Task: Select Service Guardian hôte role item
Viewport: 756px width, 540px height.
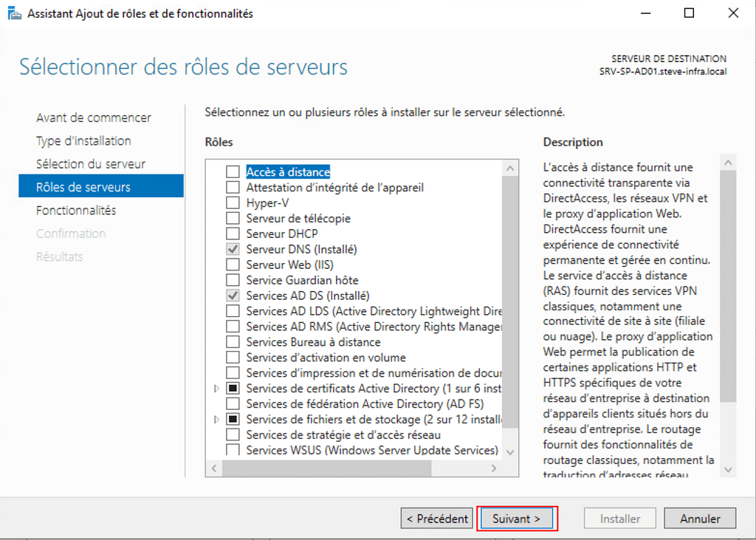Action: (x=302, y=280)
